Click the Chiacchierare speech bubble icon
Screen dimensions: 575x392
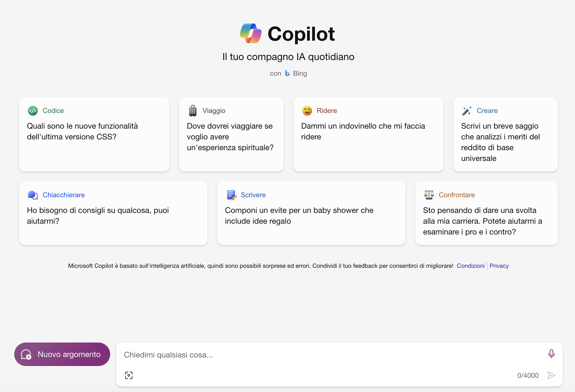[33, 195]
